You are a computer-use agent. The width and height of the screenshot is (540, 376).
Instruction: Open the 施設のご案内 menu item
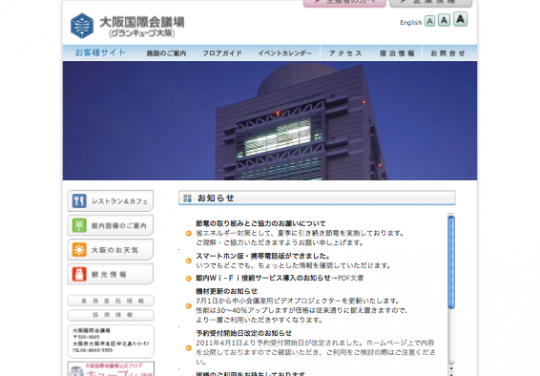166,53
